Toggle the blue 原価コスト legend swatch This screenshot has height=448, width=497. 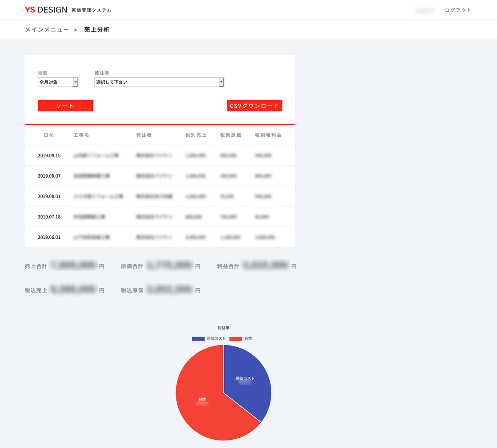pos(198,339)
